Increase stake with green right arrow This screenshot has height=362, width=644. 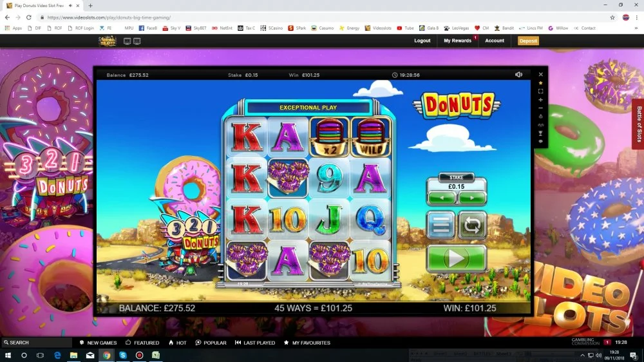pos(472,198)
